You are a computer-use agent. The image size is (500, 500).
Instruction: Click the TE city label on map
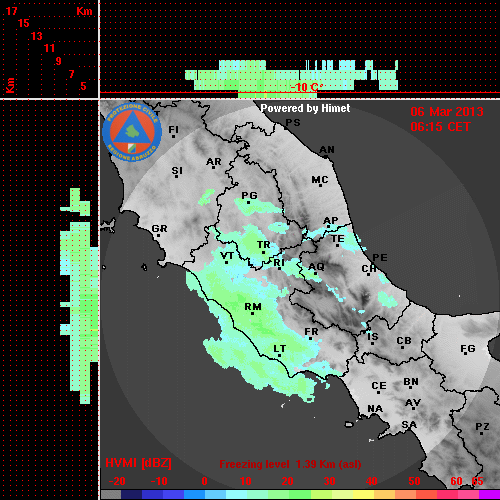click(338, 239)
